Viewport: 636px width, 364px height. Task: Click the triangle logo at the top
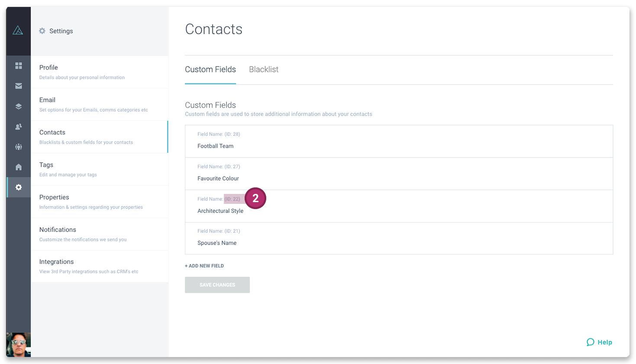click(18, 30)
